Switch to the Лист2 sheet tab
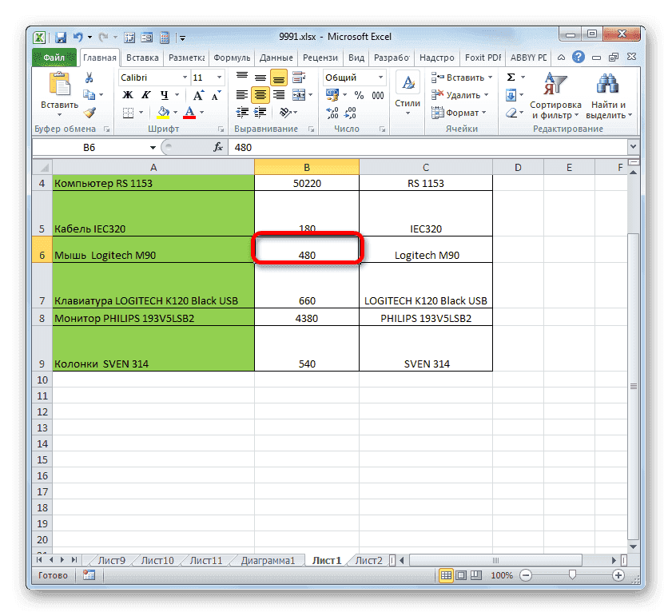672x616 pixels. tap(368, 560)
